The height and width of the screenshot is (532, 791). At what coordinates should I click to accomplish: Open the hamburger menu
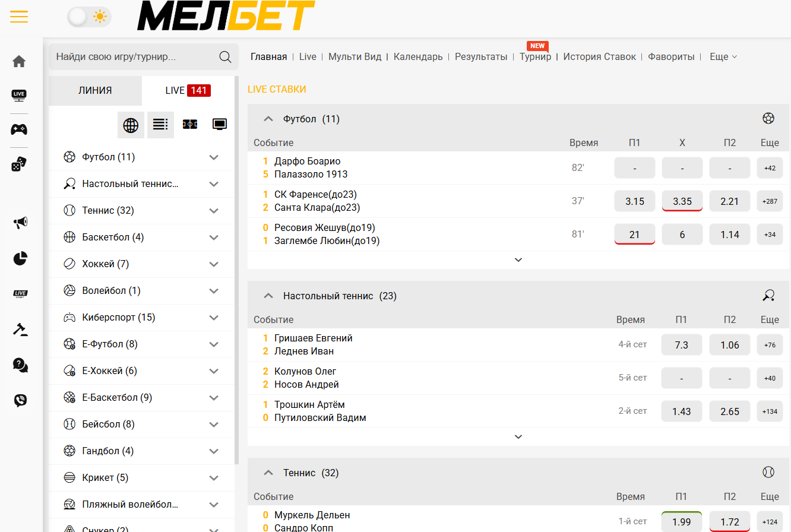[19, 17]
